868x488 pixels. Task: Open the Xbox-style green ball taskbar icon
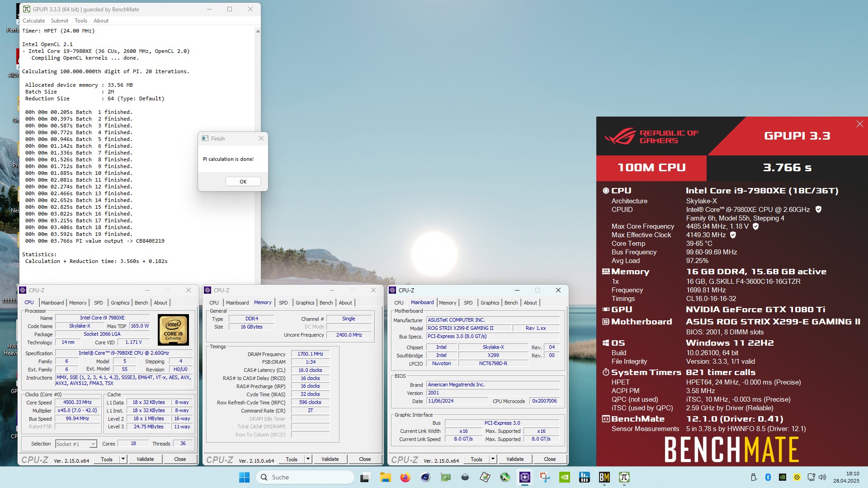click(505, 477)
